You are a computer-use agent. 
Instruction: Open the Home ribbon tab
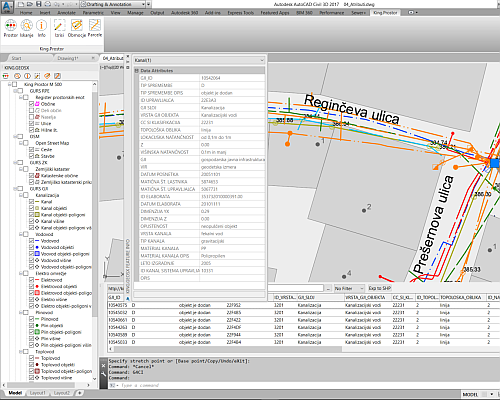26,13
